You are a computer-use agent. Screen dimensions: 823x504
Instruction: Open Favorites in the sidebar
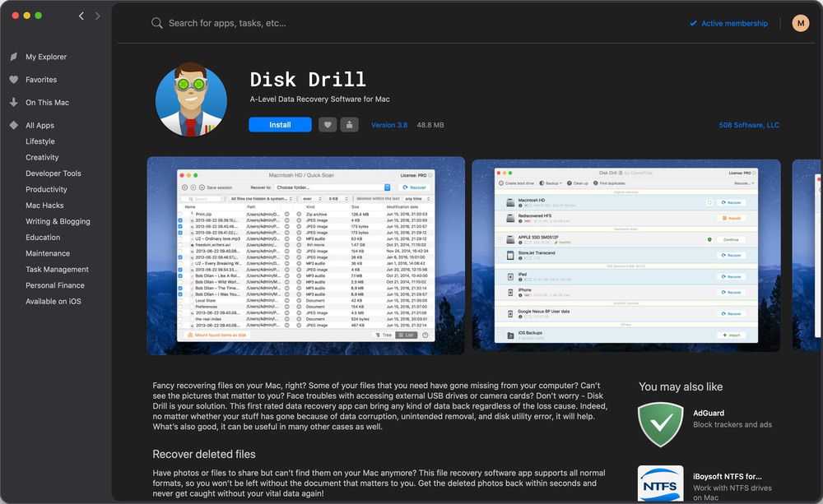(41, 80)
